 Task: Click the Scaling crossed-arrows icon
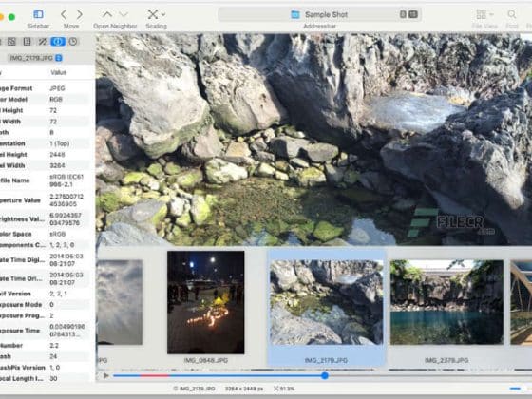153,14
